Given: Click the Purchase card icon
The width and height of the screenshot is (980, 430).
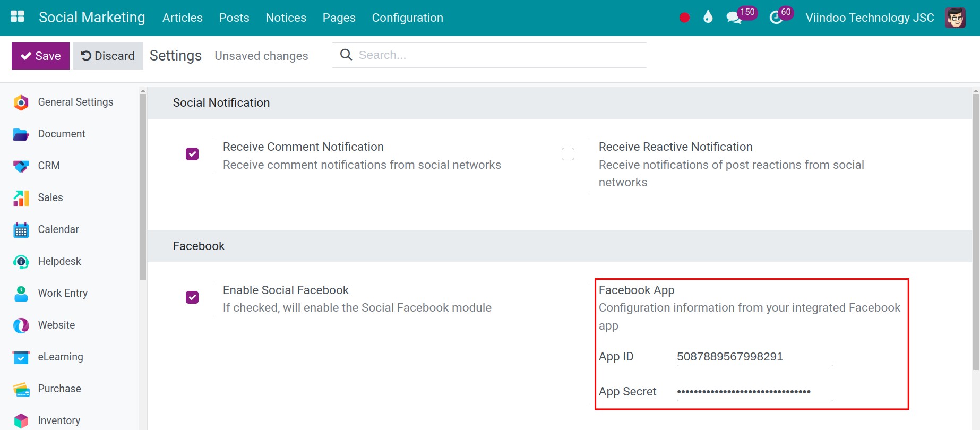Looking at the screenshot, I should [21, 389].
